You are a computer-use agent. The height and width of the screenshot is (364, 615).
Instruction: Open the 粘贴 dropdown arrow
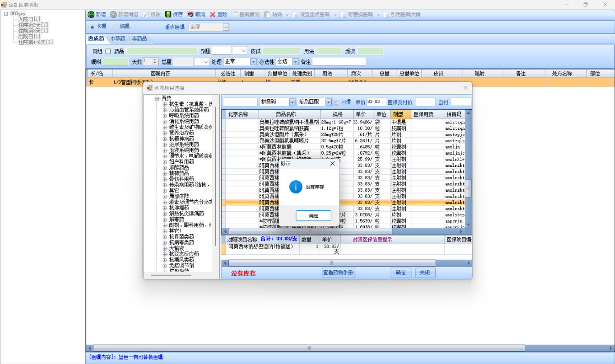(287, 15)
